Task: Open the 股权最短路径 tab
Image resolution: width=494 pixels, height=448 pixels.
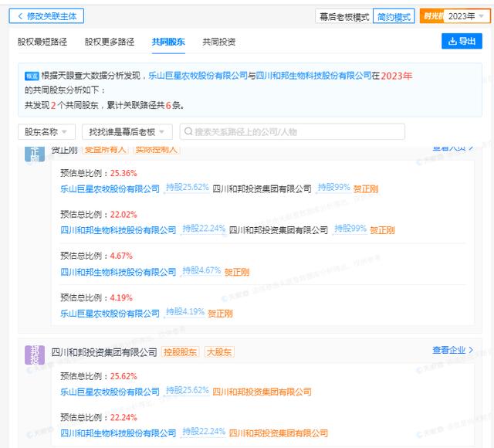Action: 42,42
